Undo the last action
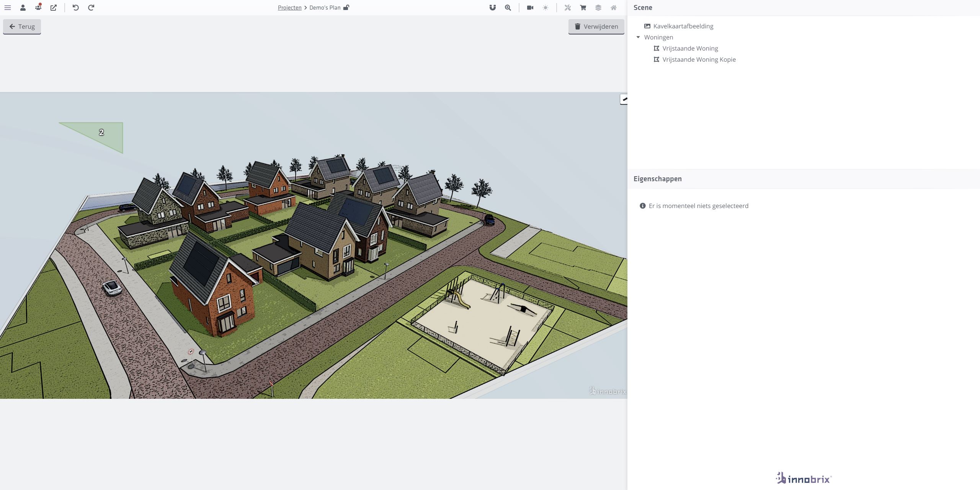 (75, 8)
